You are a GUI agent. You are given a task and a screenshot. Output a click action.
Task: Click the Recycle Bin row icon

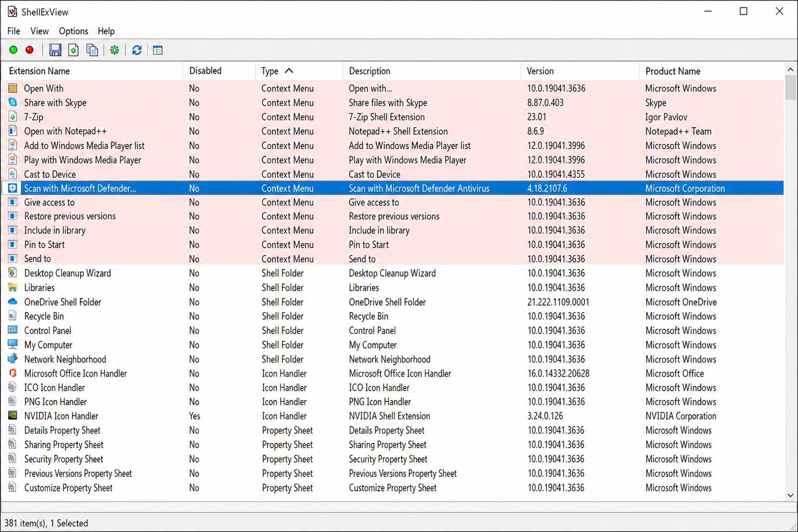pyautogui.click(x=13, y=316)
